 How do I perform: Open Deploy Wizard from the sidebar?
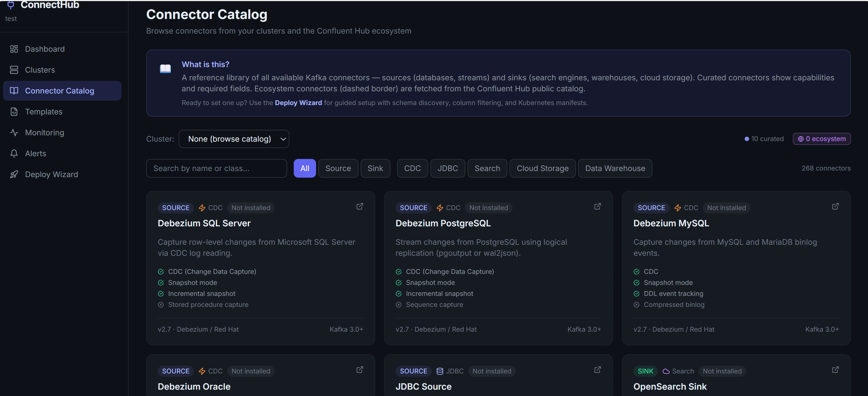tap(62, 174)
